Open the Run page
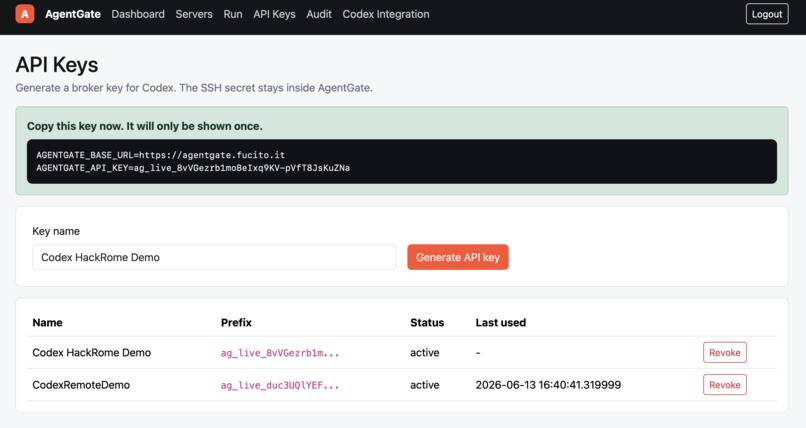806x428 pixels. click(233, 14)
